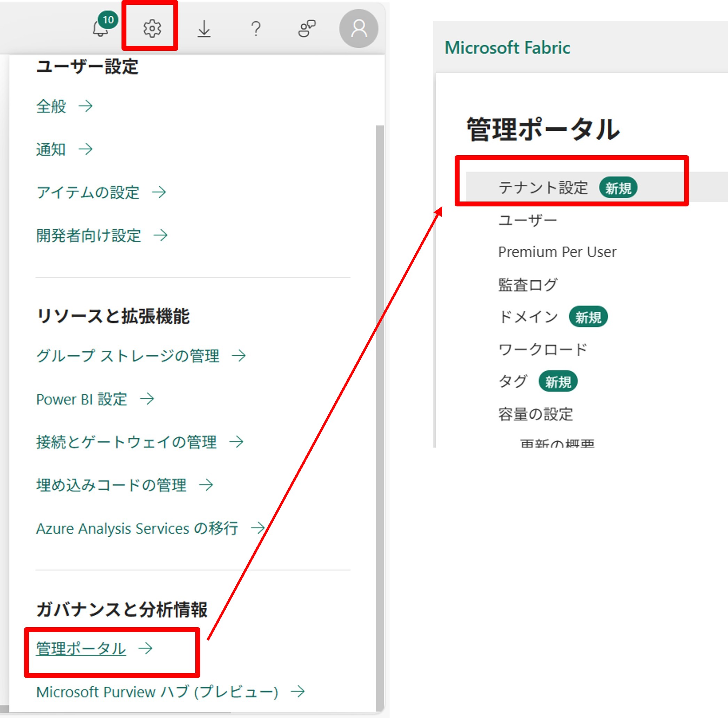Open アイテムの設定 link
The image size is (728, 718).
coord(101,192)
